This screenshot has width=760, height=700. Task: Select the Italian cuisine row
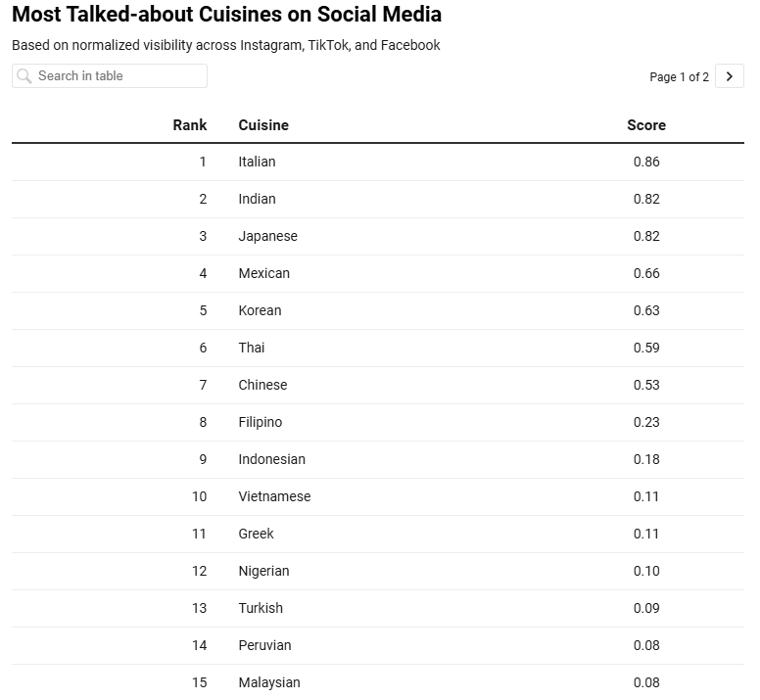click(x=378, y=162)
